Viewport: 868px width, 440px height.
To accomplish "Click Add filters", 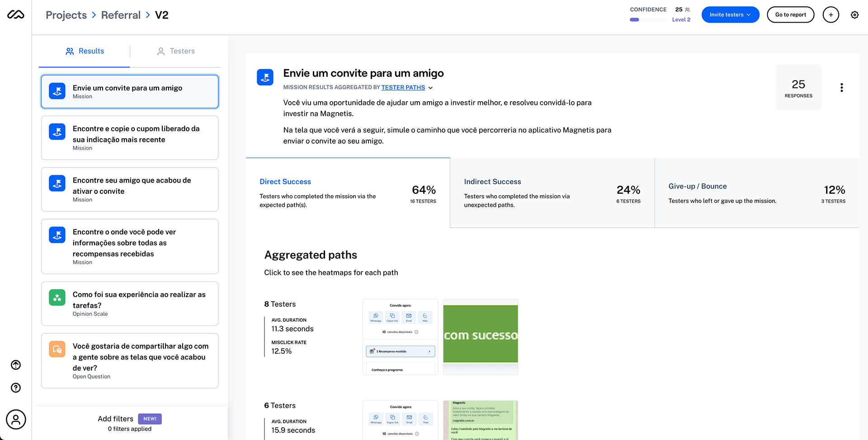I will click(x=115, y=419).
